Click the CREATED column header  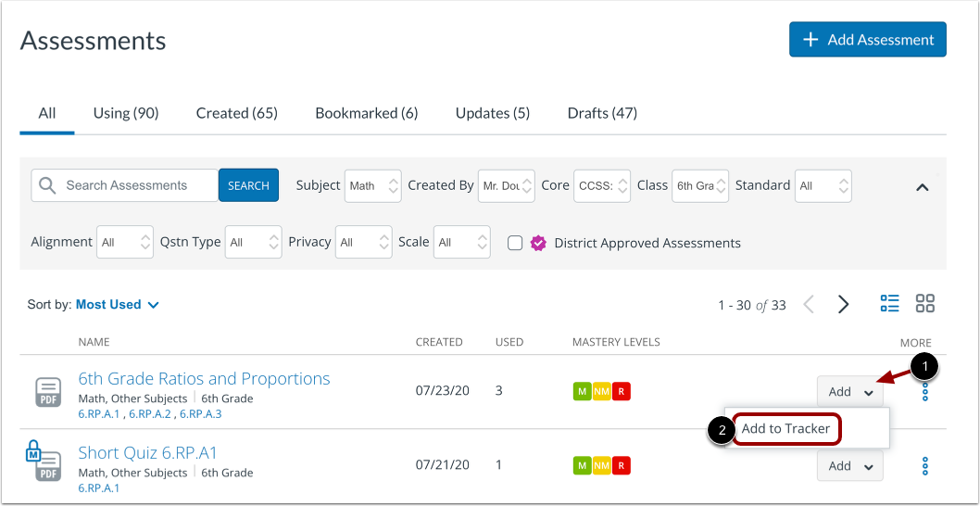pos(439,342)
